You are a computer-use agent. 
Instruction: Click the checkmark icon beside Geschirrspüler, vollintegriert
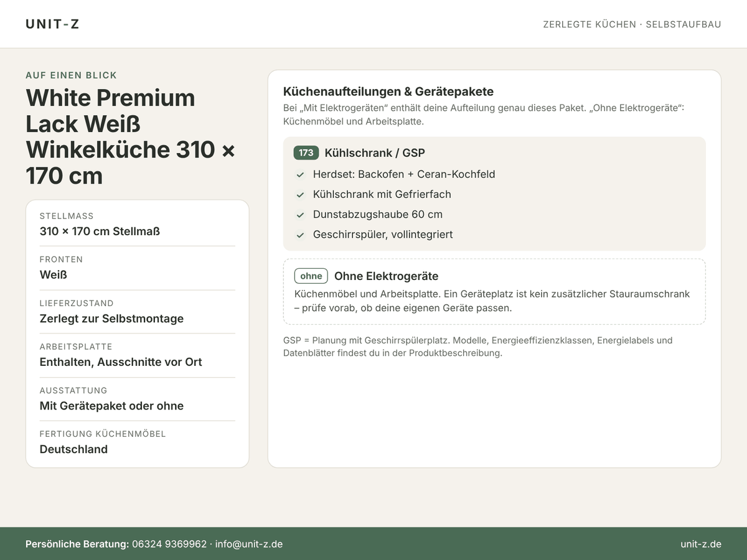pyautogui.click(x=300, y=235)
